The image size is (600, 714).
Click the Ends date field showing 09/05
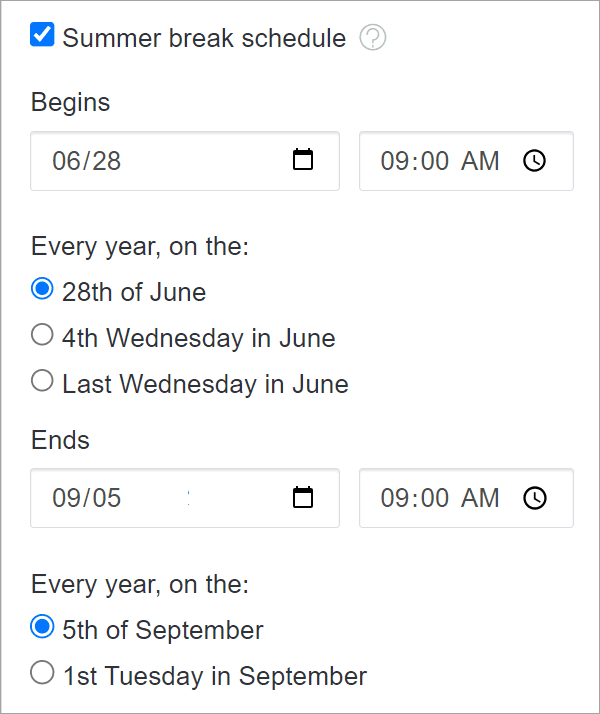tap(185, 498)
